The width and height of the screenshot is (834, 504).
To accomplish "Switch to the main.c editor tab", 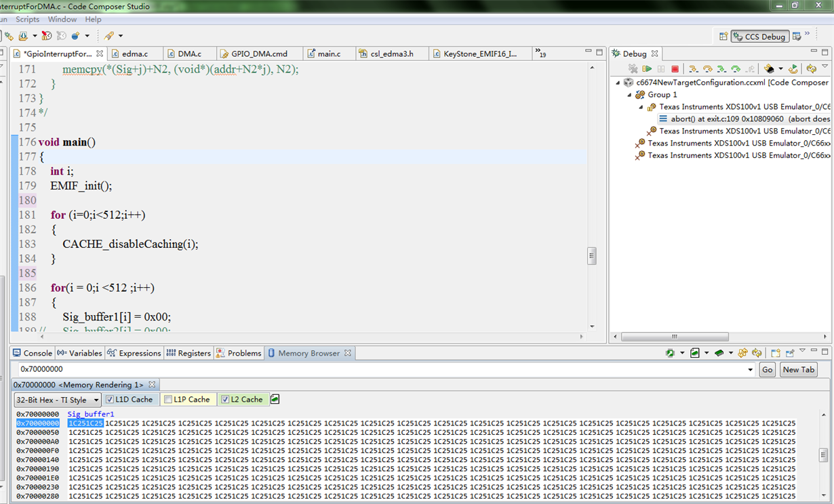I will 330,54.
